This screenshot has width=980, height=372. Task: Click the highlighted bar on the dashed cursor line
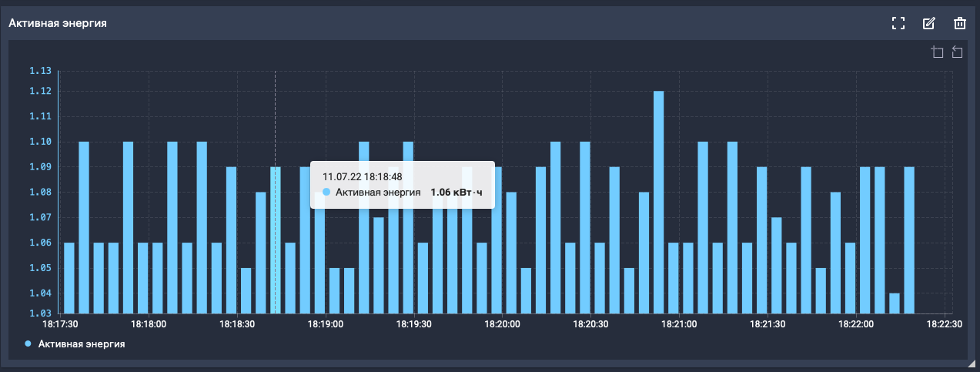click(275, 240)
